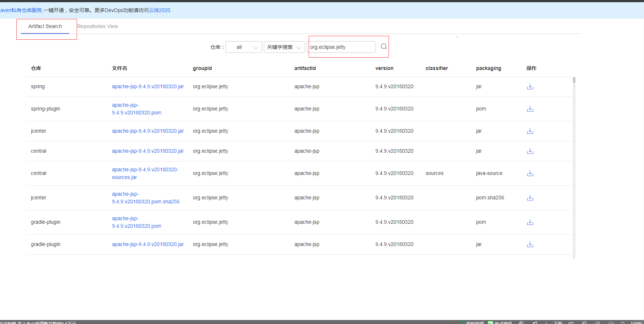Viewport: 644px width, 324px height.
Task: Open apache-jsp pom link in spring-plugin row
Action: [x=136, y=109]
